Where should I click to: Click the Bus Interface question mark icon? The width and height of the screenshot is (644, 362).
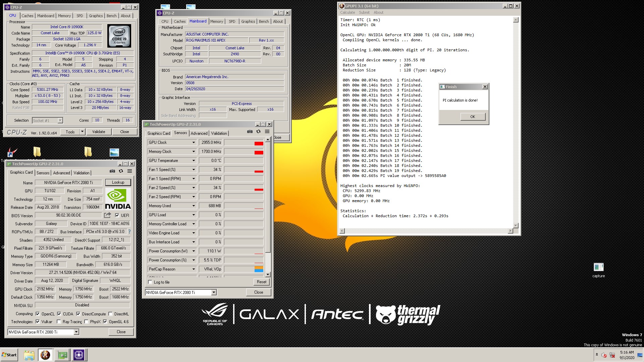(129, 232)
